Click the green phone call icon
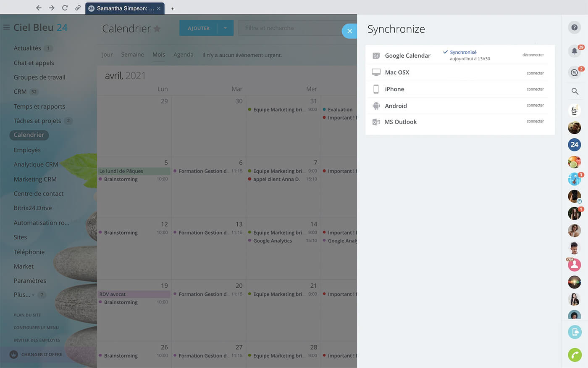 point(574,355)
